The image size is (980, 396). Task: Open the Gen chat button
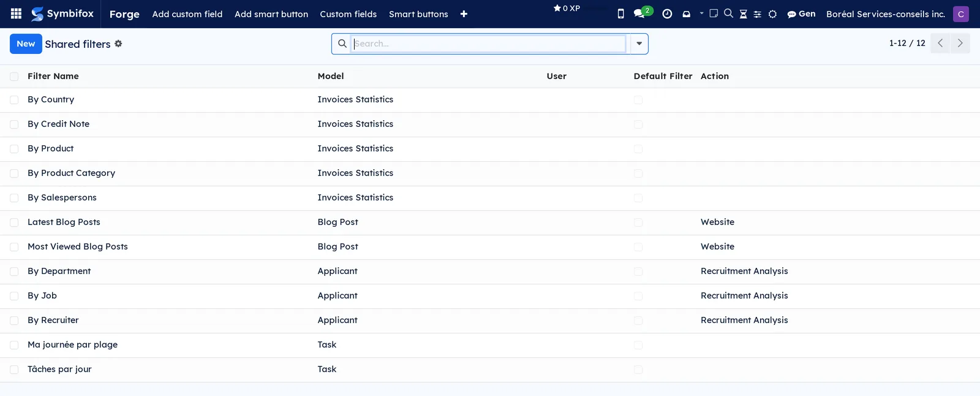coord(801,13)
